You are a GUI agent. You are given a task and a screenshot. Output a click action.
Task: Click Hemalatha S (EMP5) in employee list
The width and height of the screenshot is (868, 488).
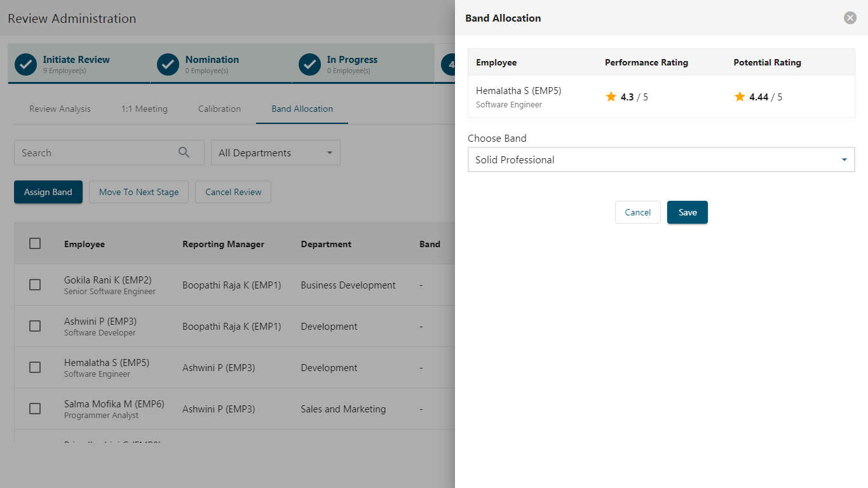pos(107,362)
